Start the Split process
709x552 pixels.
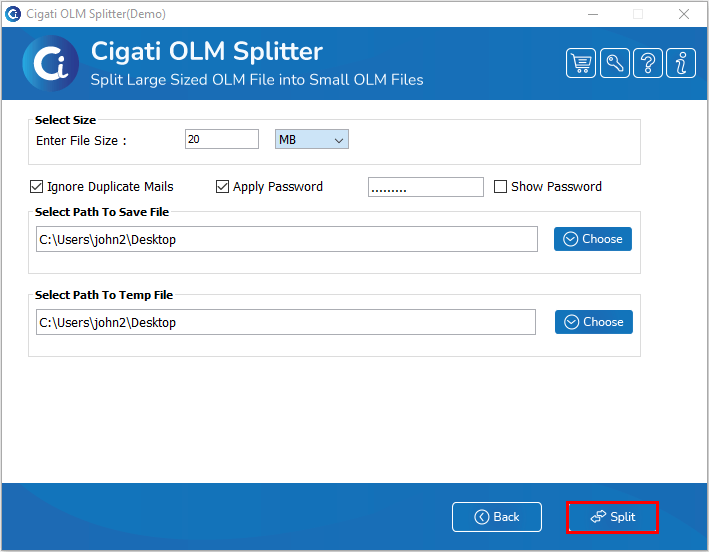click(x=612, y=517)
